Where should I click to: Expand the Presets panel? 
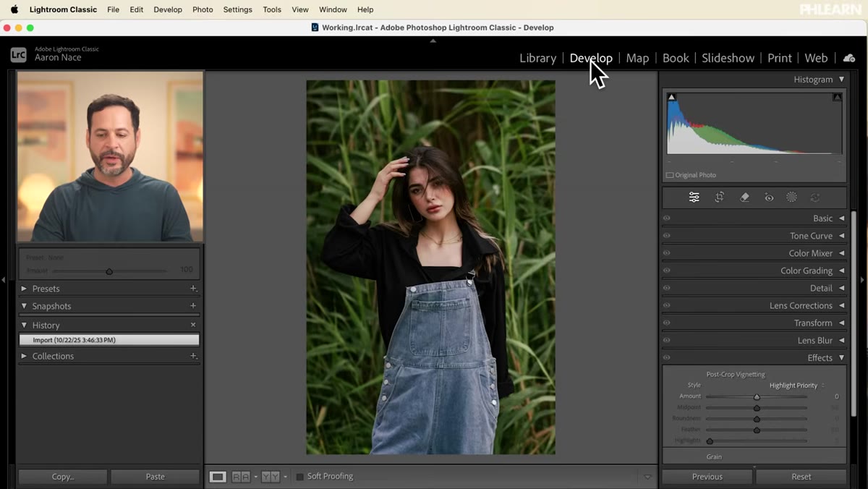click(x=24, y=289)
